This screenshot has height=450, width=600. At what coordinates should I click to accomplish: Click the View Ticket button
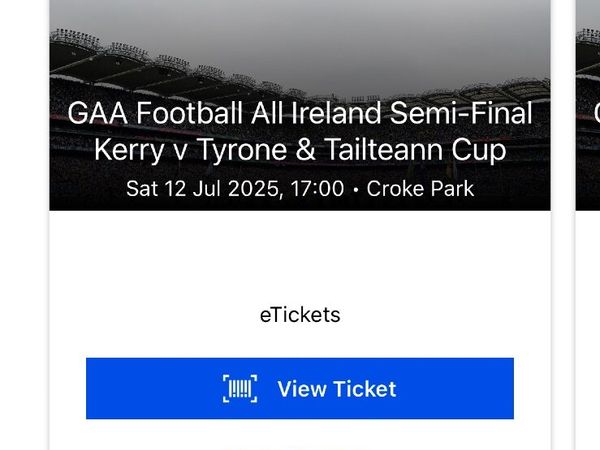click(300, 388)
